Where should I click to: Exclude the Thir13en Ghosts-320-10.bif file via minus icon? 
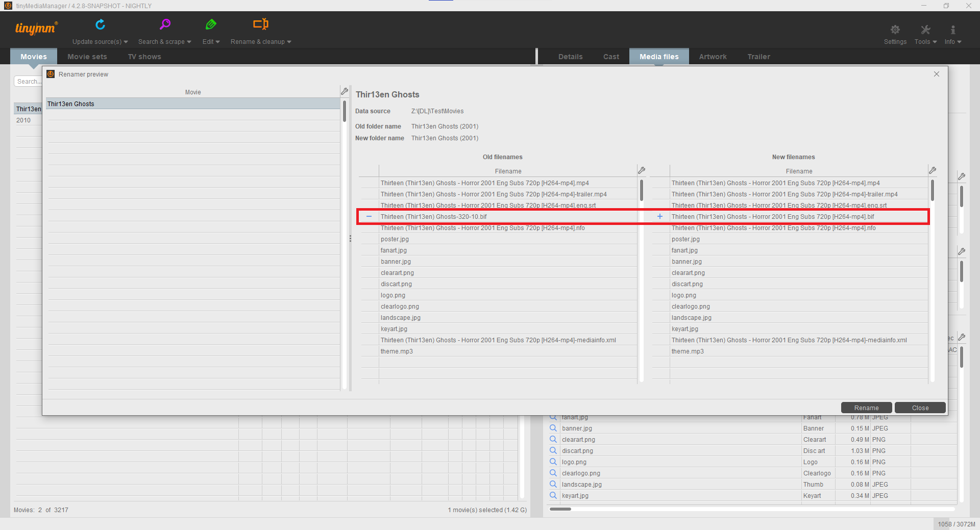369,216
